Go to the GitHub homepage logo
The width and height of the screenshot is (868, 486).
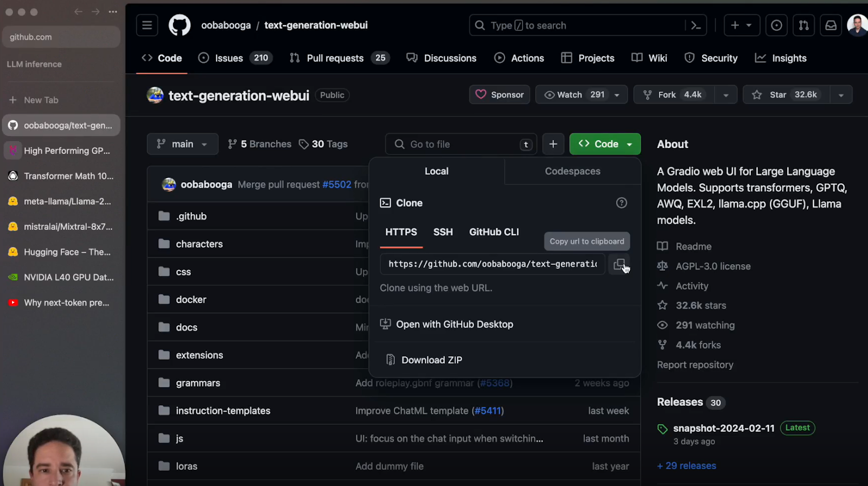click(180, 25)
